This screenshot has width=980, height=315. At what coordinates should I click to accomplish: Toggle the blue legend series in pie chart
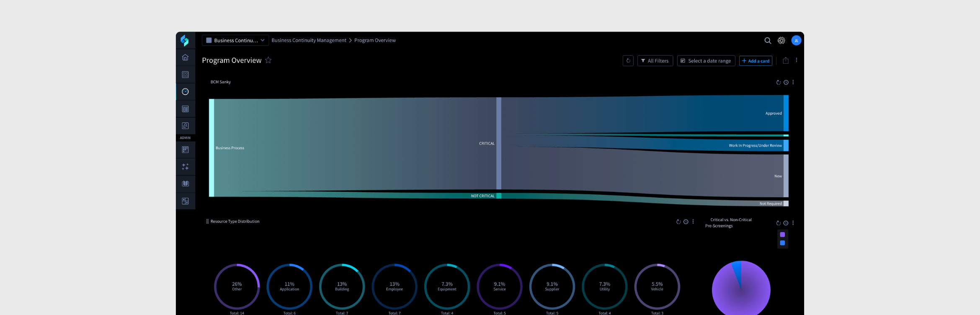(x=782, y=243)
